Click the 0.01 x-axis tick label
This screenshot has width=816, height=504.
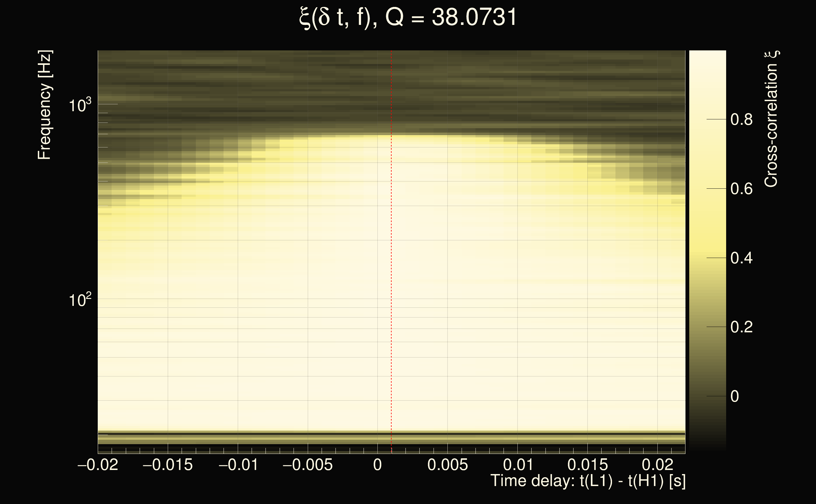(x=518, y=465)
